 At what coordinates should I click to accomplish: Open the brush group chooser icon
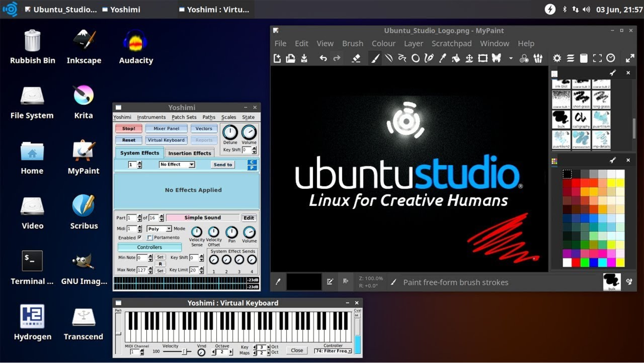point(538,58)
